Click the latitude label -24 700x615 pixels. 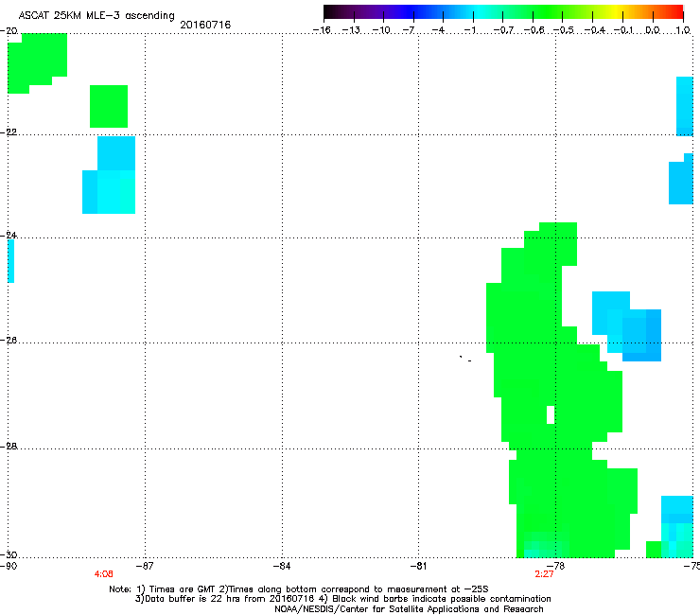(x=9, y=235)
